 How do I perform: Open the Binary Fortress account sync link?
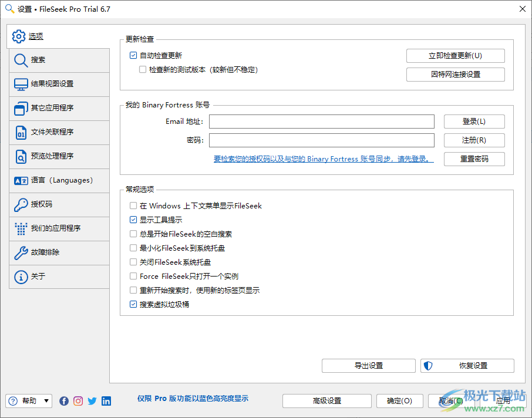324,159
